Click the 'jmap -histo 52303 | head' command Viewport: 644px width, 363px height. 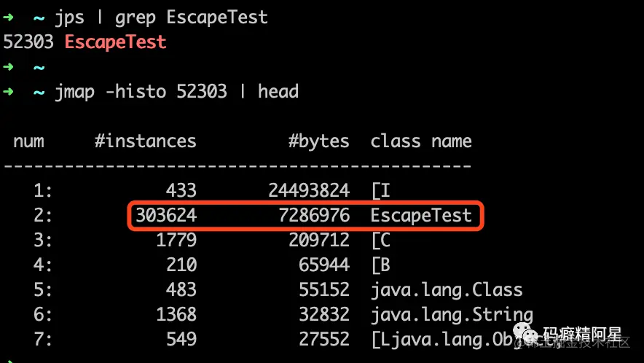pyautogui.click(x=176, y=92)
